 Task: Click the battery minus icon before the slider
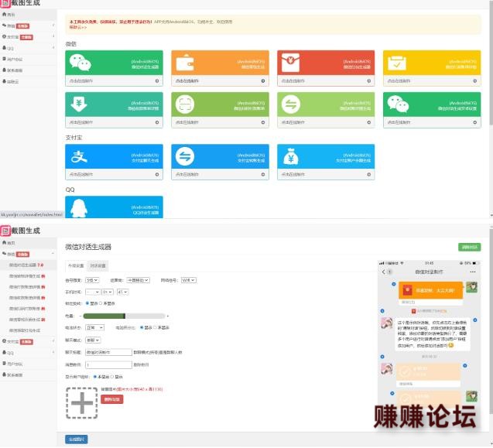80,316
